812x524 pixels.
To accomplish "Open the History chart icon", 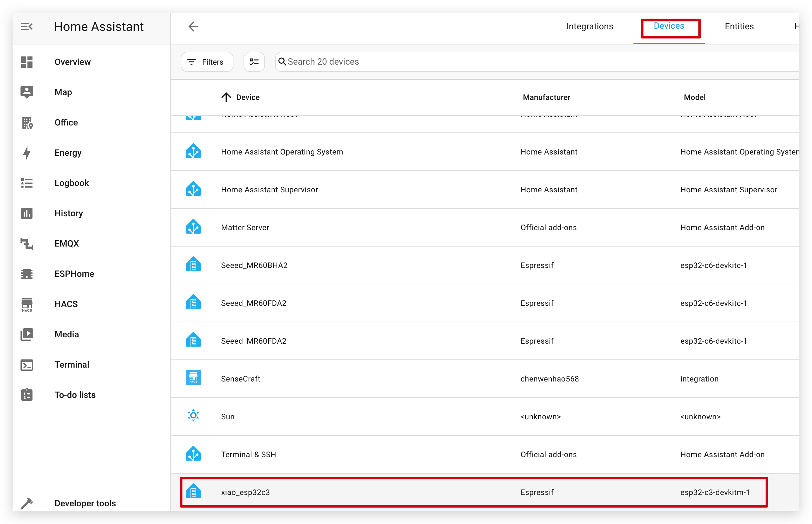I will [26, 213].
